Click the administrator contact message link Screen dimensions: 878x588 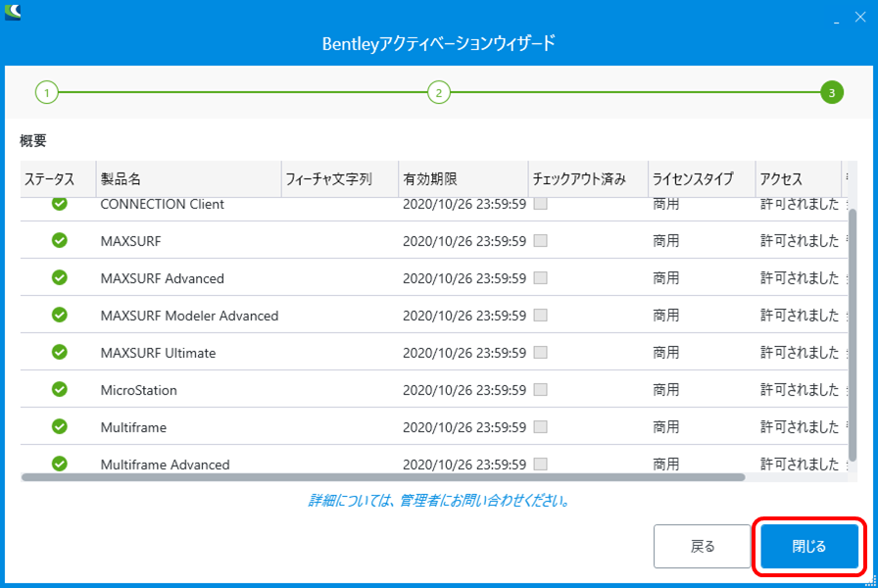[x=439, y=500]
